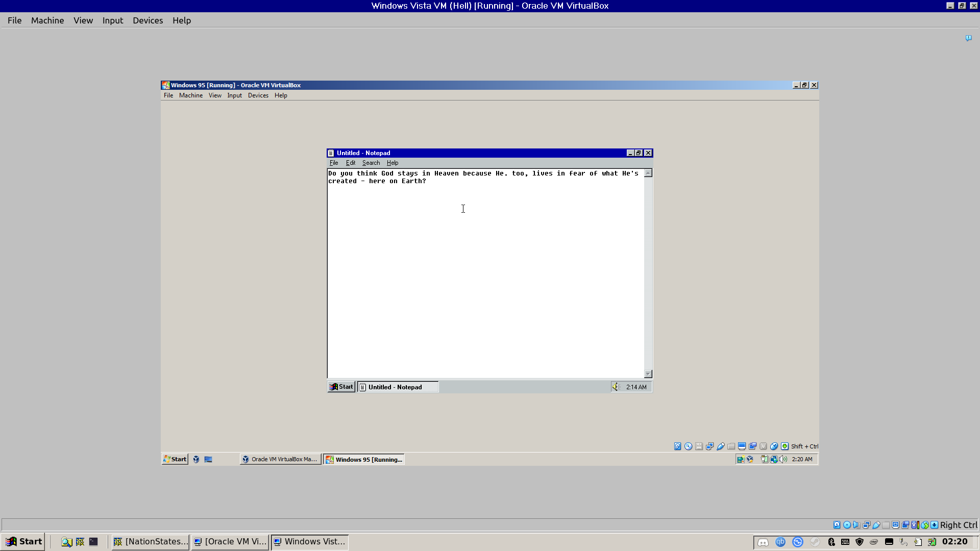Open Input menu in outer Vista VM window
Viewport: 980px width, 551px height.
click(x=113, y=20)
